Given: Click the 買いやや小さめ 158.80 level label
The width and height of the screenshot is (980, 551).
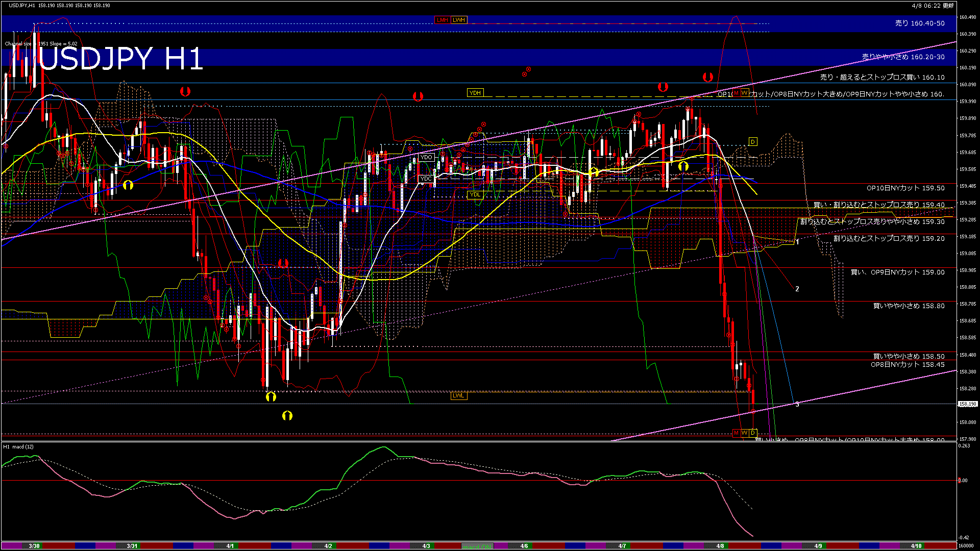Looking at the screenshot, I should pos(909,306).
